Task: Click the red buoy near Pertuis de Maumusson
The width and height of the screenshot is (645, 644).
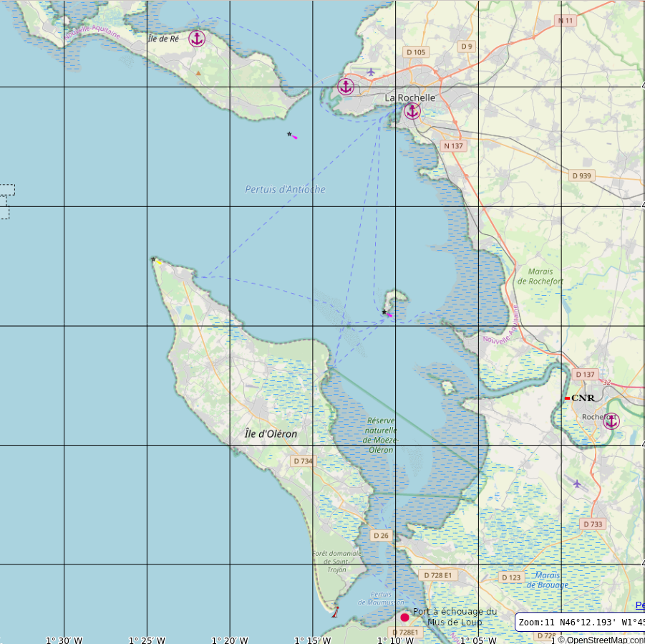Action: point(335,612)
